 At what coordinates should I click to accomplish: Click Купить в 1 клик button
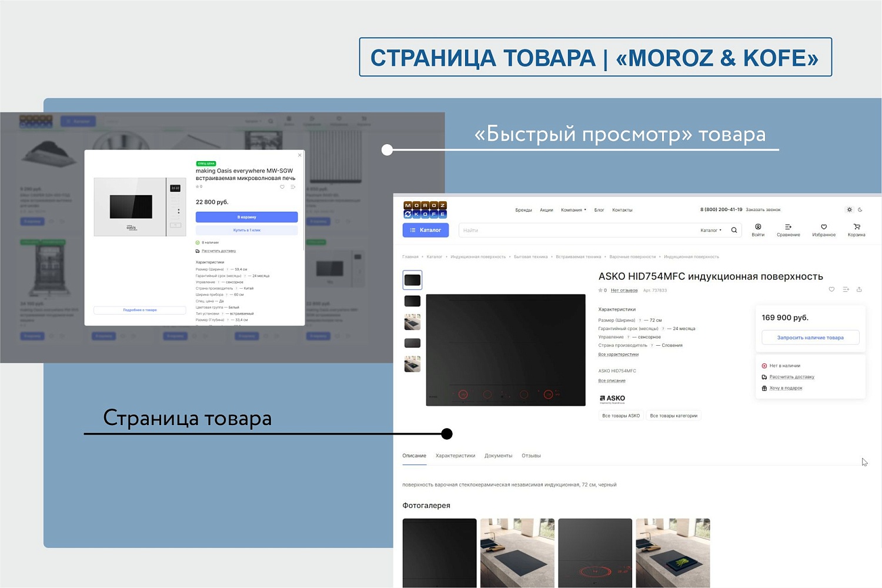pyautogui.click(x=247, y=230)
